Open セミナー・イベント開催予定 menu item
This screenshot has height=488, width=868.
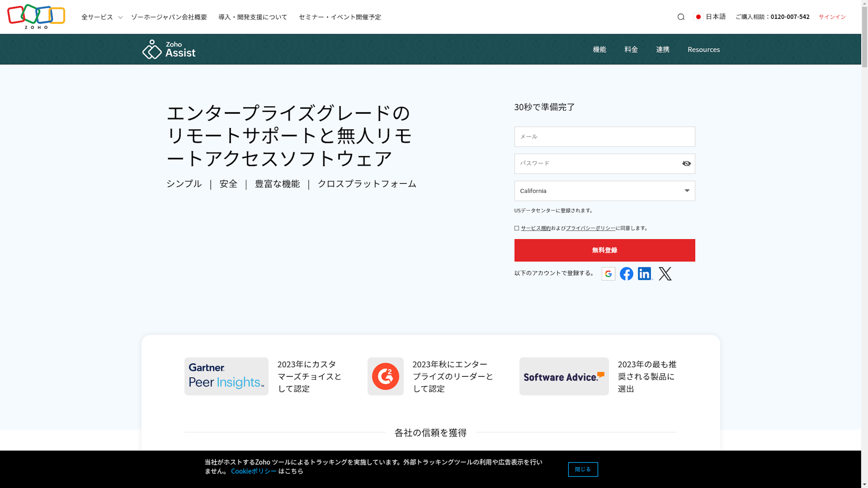click(x=340, y=17)
